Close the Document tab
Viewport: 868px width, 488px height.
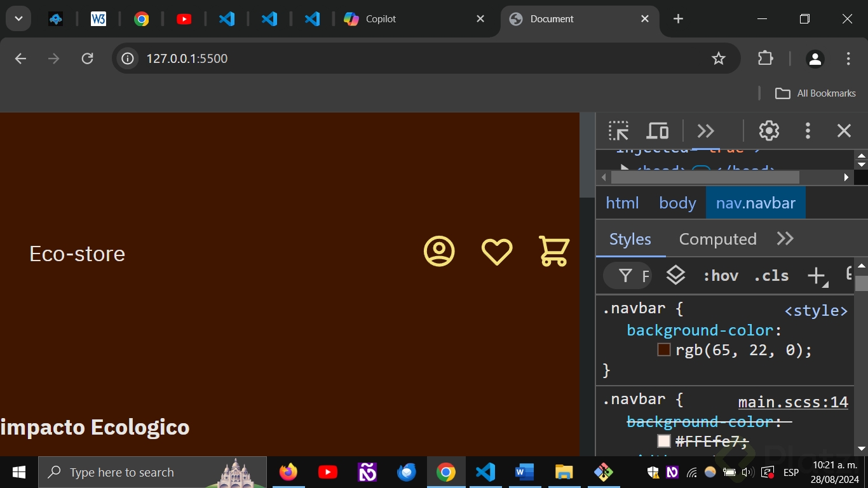[645, 19]
